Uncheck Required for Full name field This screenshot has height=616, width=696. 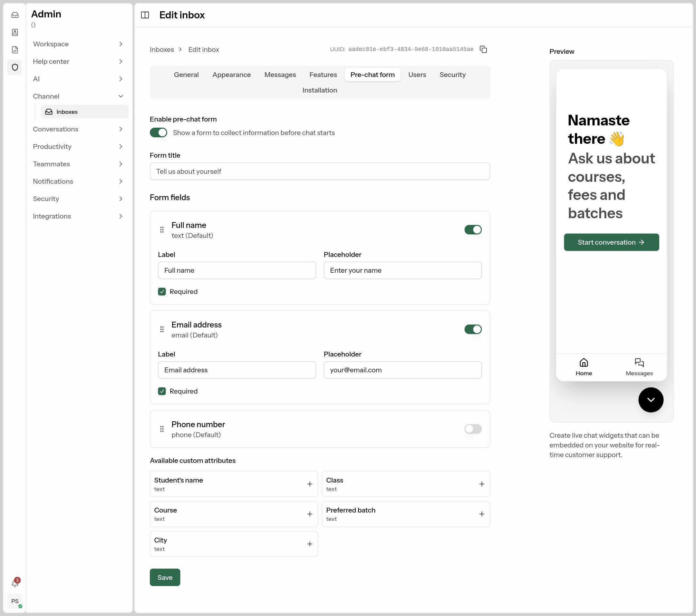[162, 292]
